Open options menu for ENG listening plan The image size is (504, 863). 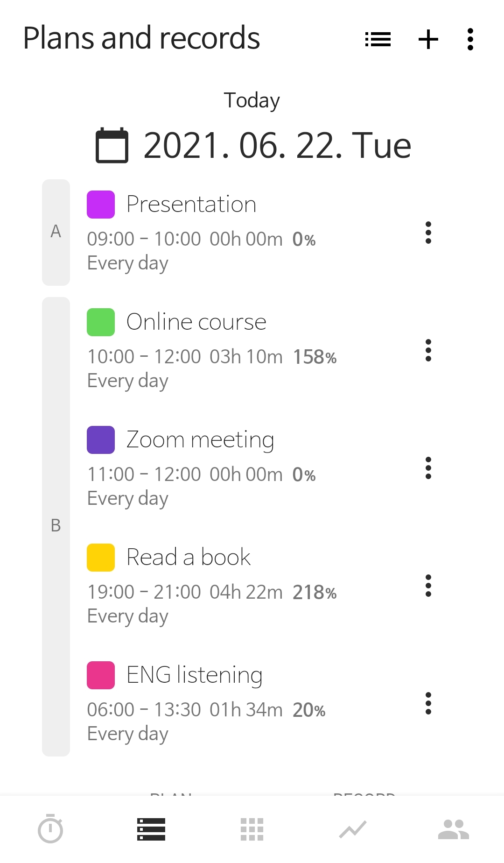428,703
